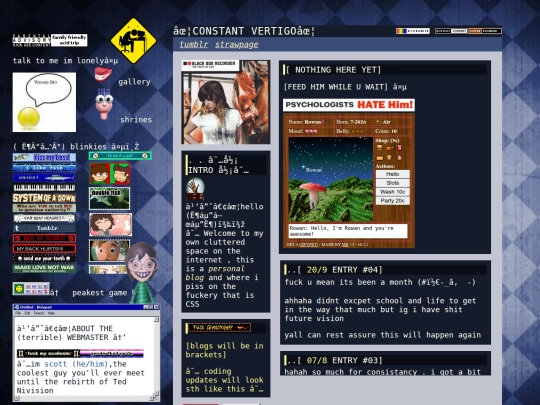
Task: Click the snow globe hand icon in Intro
Action: [x=195, y=189]
